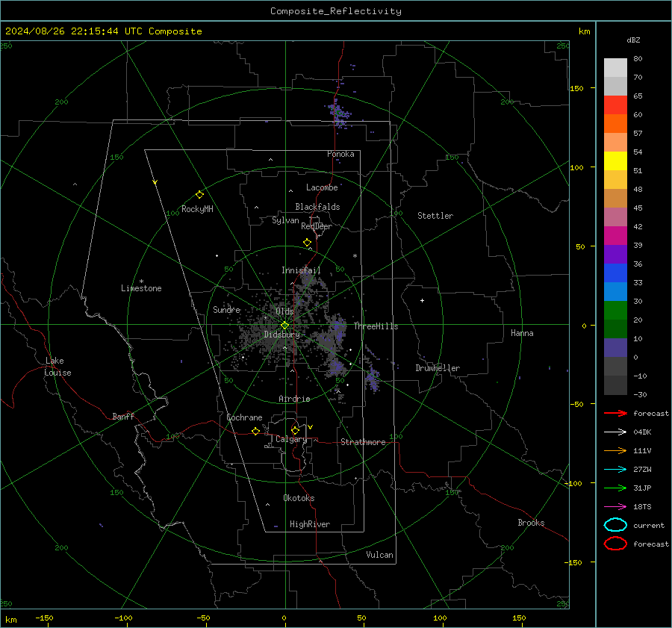Screen dimensions: 672x628
Task: Click the bright yellow swatch on dBZ scale
Action: 615,161
